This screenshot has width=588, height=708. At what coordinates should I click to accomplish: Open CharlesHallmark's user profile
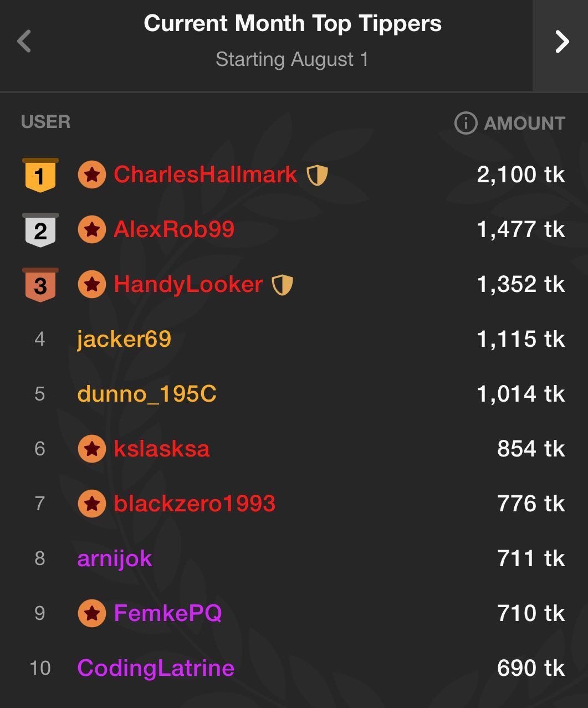pos(205,175)
